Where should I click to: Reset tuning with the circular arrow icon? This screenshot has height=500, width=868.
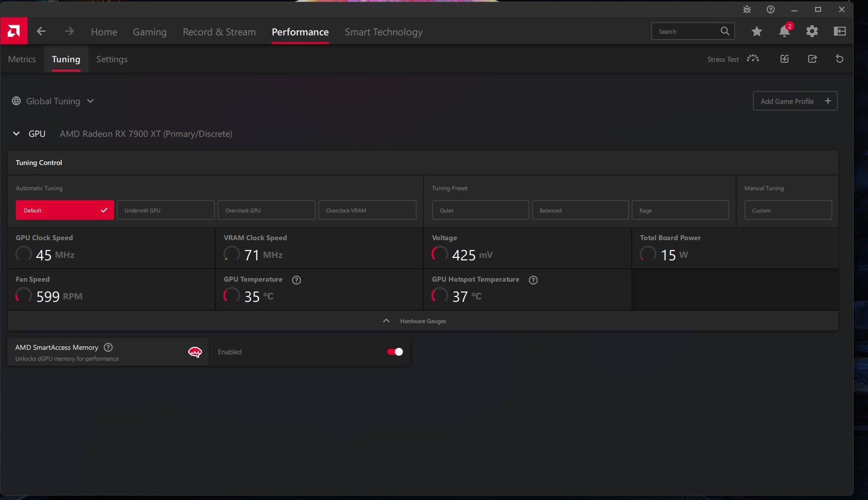tap(839, 59)
